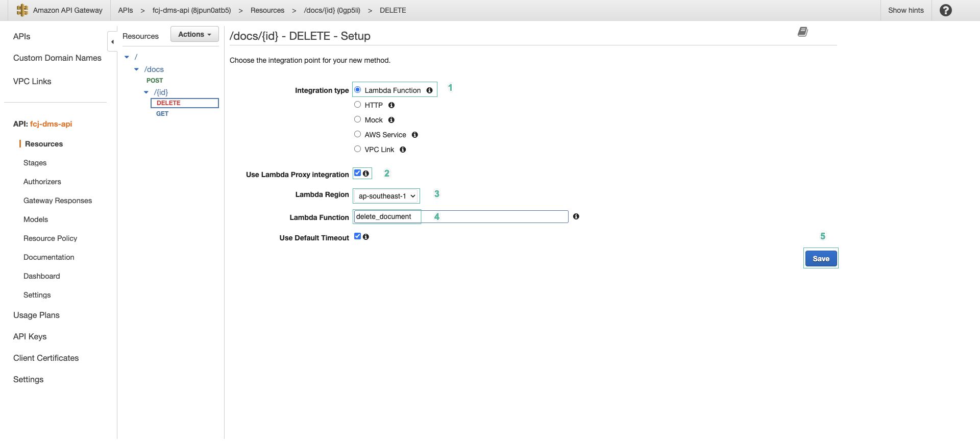Screen dimensions: 980x444
Task: Show info icon next to HTTP option
Action: (x=391, y=105)
